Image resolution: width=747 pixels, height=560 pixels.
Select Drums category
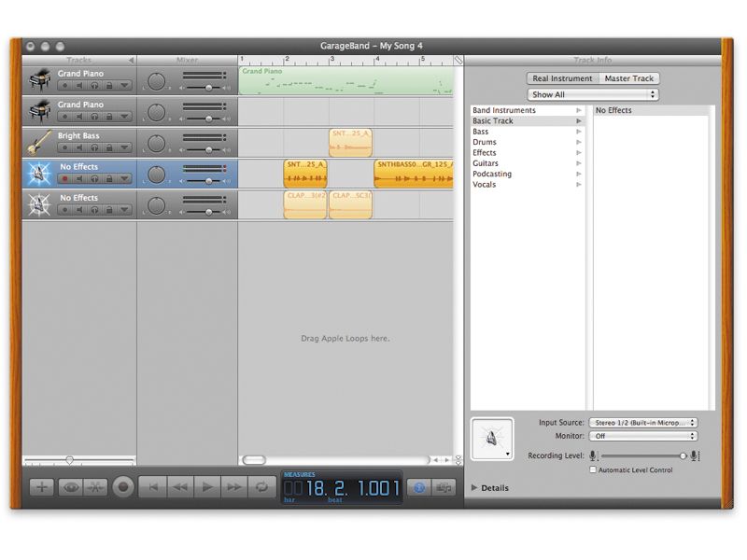[x=528, y=142]
